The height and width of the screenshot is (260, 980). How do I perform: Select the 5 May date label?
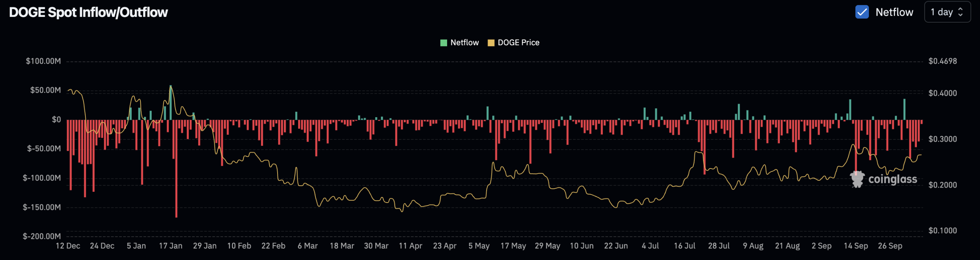click(479, 246)
